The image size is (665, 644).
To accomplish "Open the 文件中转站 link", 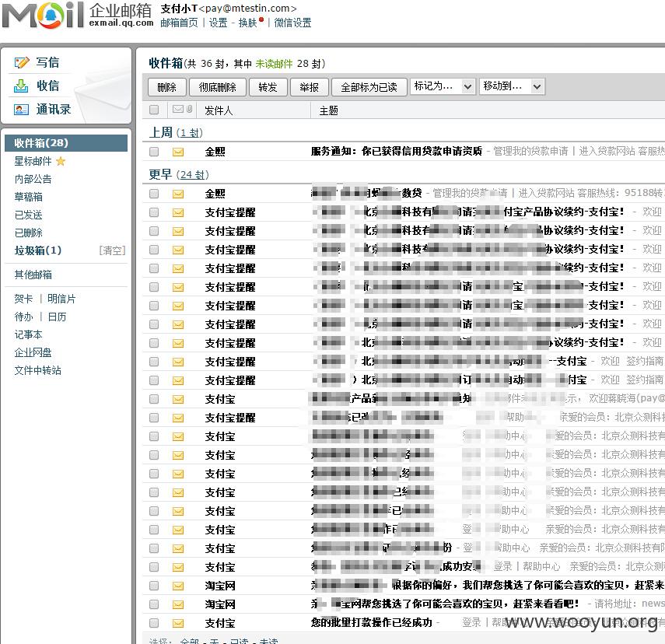I will coord(38,370).
